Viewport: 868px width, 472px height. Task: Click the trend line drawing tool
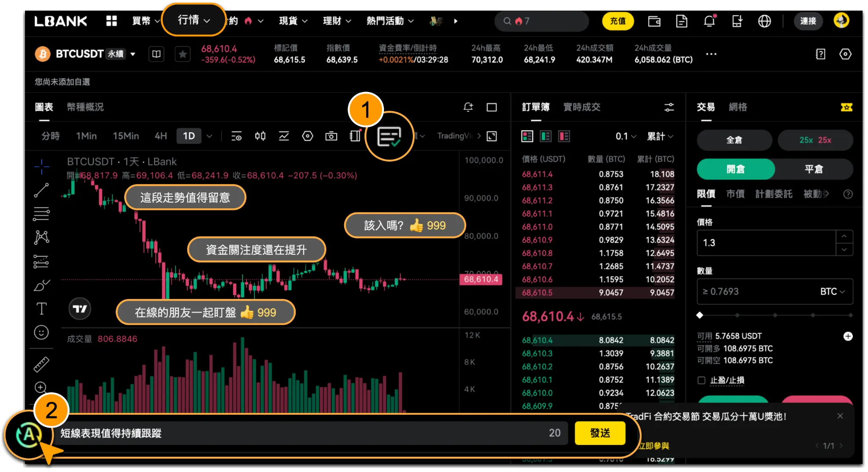click(42, 190)
